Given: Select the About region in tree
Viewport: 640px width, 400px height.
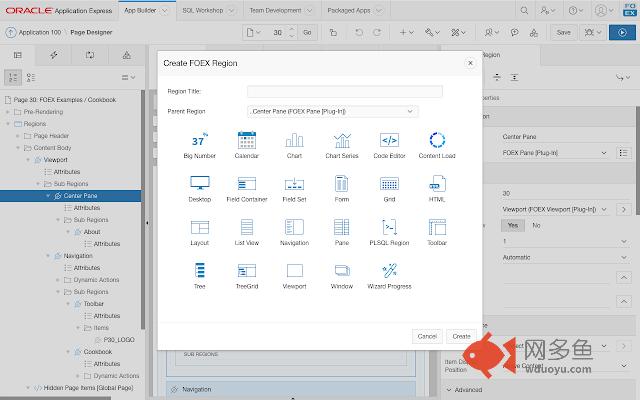Looking at the screenshot, I should (x=92, y=232).
